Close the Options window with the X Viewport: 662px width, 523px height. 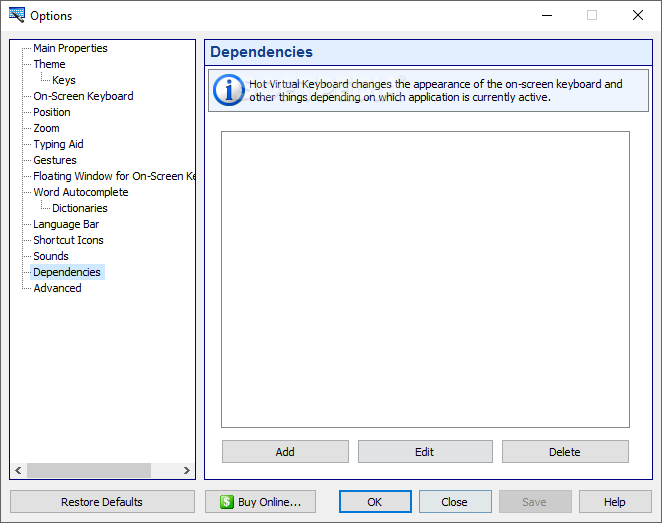[x=638, y=16]
